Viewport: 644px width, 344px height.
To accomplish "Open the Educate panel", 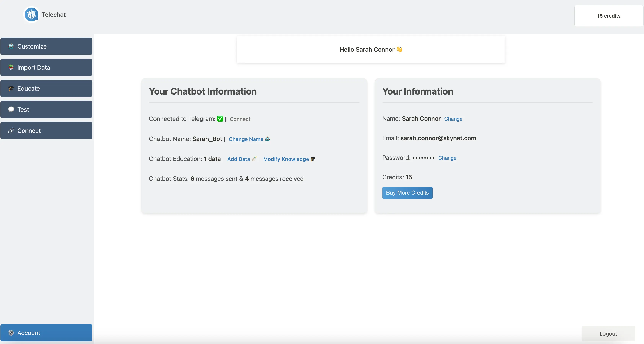I will point(46,88).
